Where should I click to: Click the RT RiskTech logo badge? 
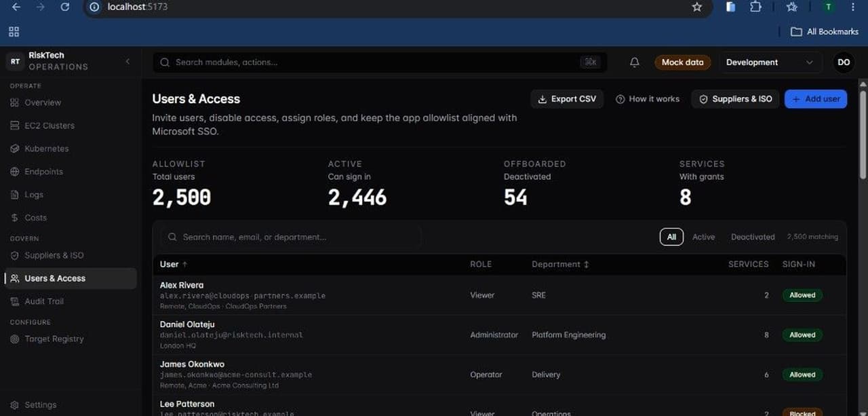tap(15, 61)
